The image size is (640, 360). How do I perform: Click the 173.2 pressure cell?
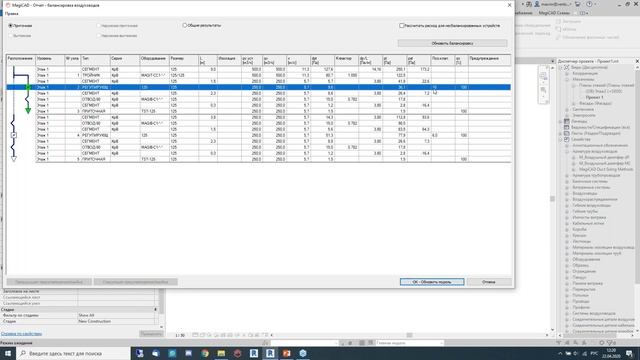[418, 69]
